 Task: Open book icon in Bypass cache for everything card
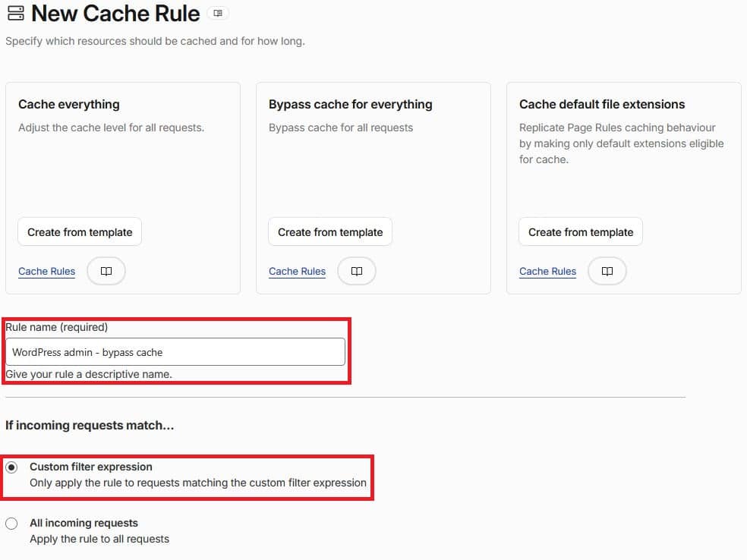(x=357, y=271)
